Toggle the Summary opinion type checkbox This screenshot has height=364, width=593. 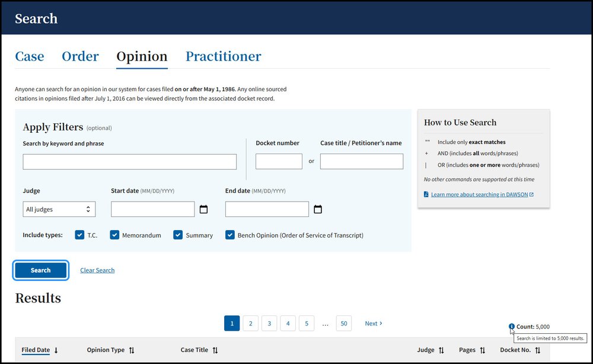(178, 235)
